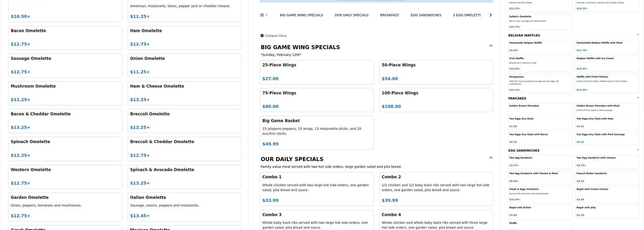The height and width of the screenshot is (230, 644).
Task: Collapse the Our Daily Specials section chevron
Action: (x=491, y=158)
